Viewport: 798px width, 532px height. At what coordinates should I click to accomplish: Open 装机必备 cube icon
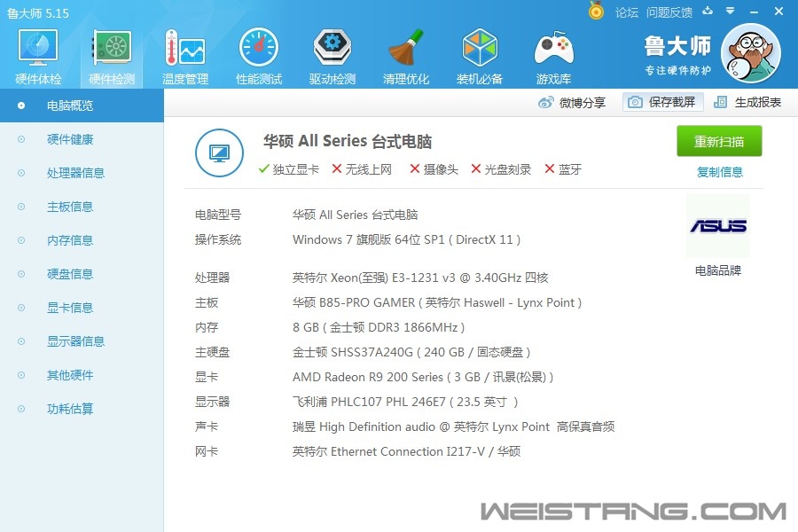point(480,56)
